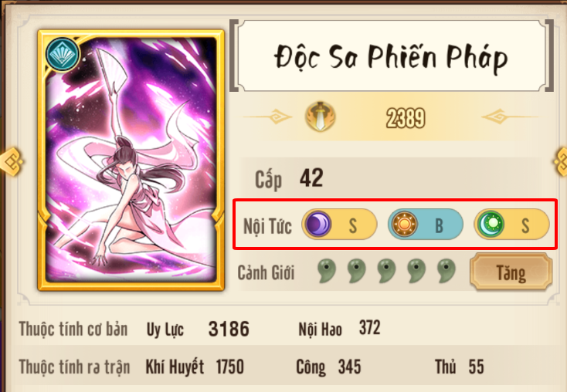Image resolution: width=567 pixels, height=392 pixels.
Task: Select the green crescent Nội Tức icon
Action: pyautogui.click(x=491, y=224)
